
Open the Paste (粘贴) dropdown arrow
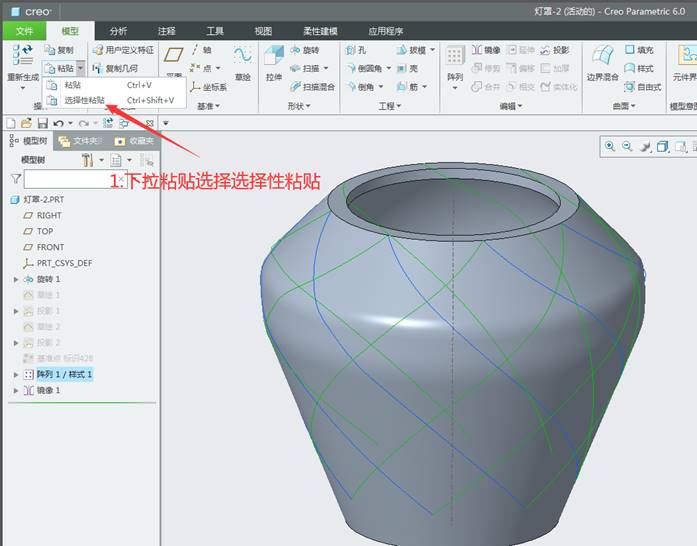point(80,68)
